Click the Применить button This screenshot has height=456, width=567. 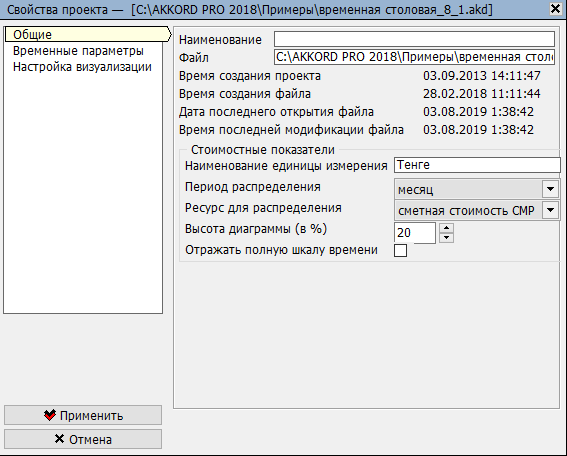[x=83, y=415]
